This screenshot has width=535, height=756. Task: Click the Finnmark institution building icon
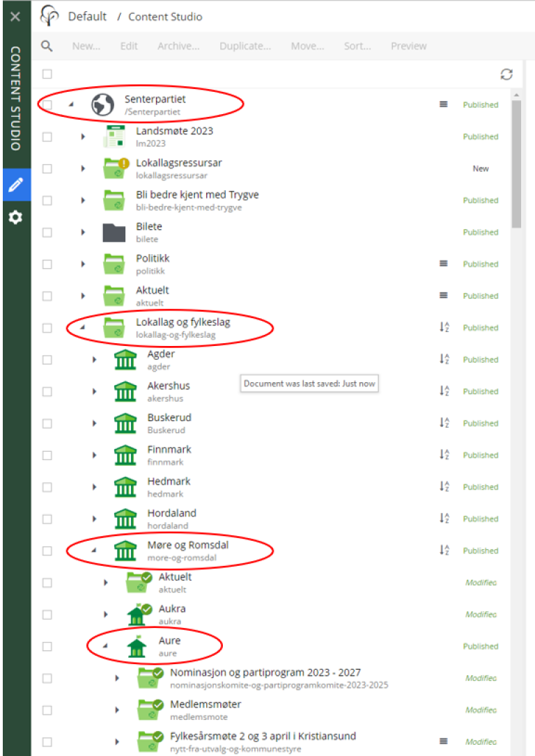coord(125,455)
